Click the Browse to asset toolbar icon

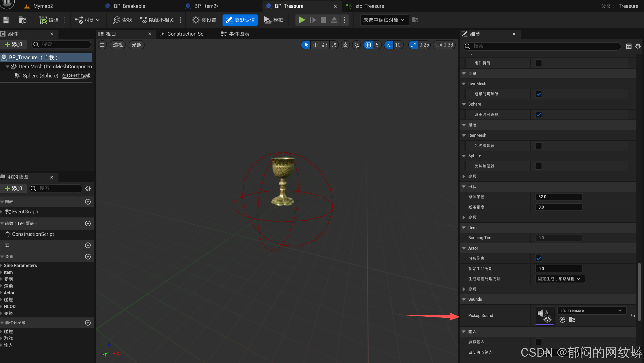(x=22, y=20)
